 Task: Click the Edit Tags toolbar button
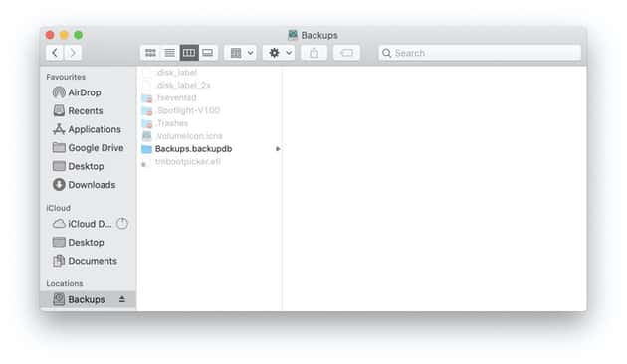coord(346,53)
